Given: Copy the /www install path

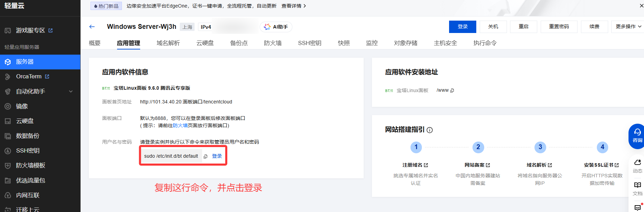Looking at the screenshot, I should coord(452,90).
